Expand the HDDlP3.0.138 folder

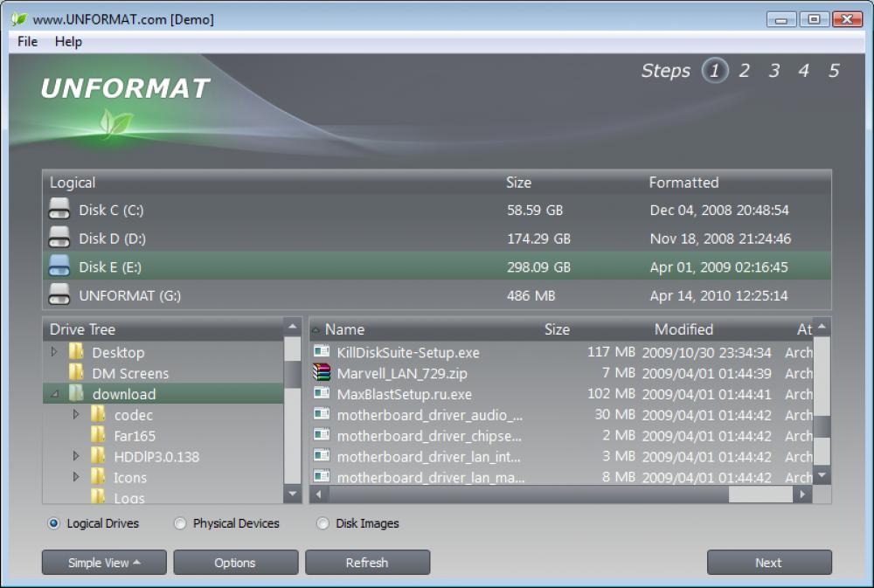(76, 457)
